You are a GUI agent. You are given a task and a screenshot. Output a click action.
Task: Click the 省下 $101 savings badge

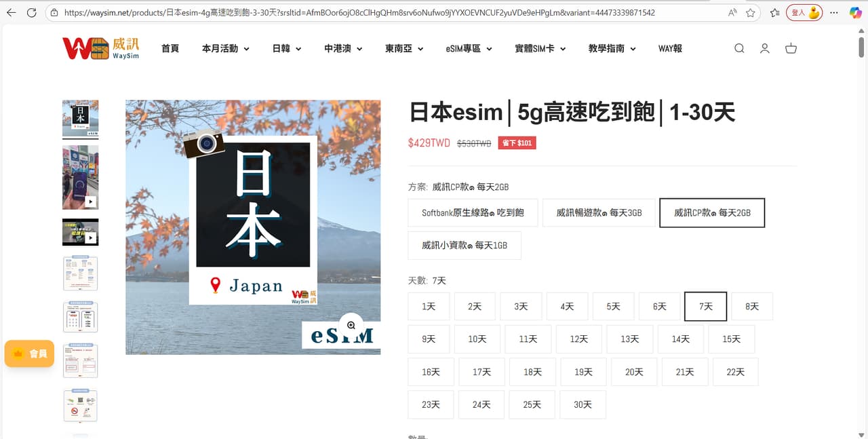(517, 142)
